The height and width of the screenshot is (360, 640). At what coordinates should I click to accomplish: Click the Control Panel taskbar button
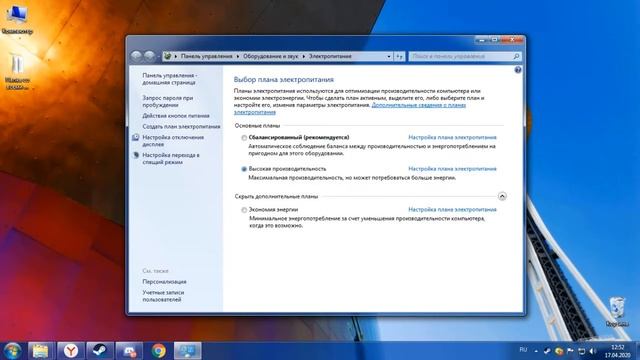point(188,351)
